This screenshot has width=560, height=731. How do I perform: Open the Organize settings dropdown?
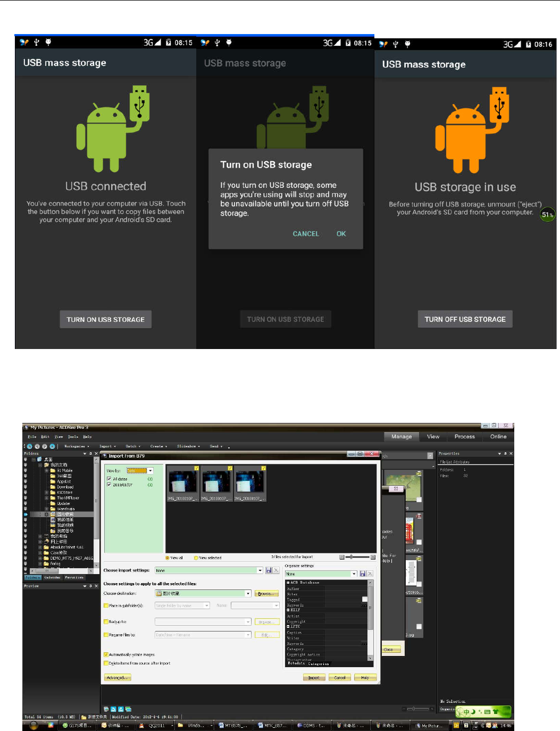[x=354, y=574]
